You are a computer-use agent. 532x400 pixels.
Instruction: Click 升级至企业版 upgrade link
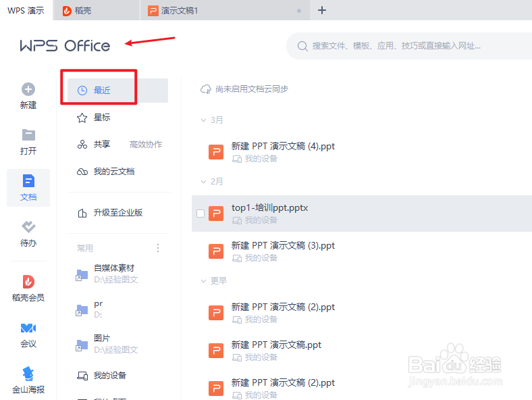(x=117, y=213)
